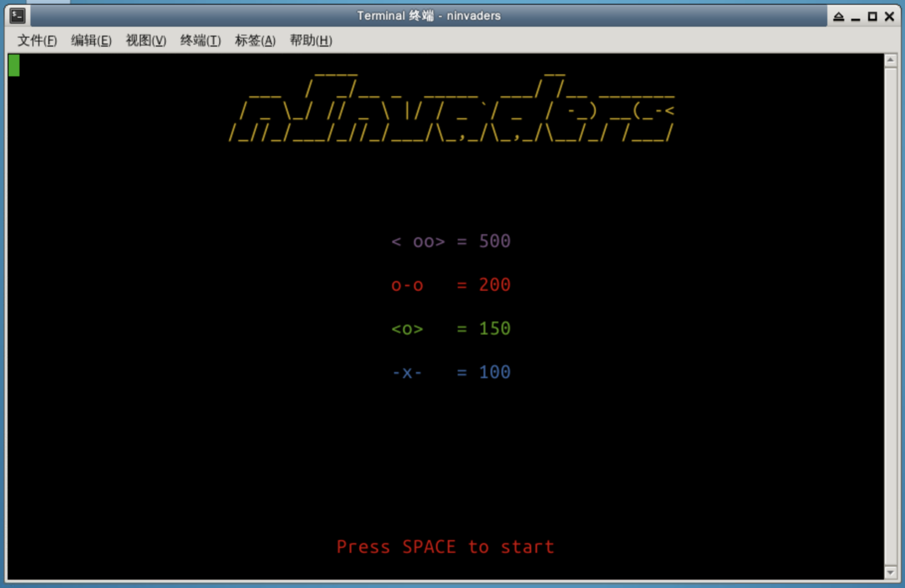
Task: Click the window title bar text
Action: click(x=428, y=16)
